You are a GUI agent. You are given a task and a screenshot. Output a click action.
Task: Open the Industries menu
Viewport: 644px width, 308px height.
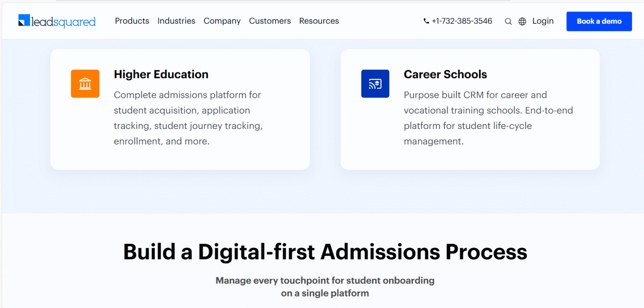pyautogui.click(x=176, y=21)
